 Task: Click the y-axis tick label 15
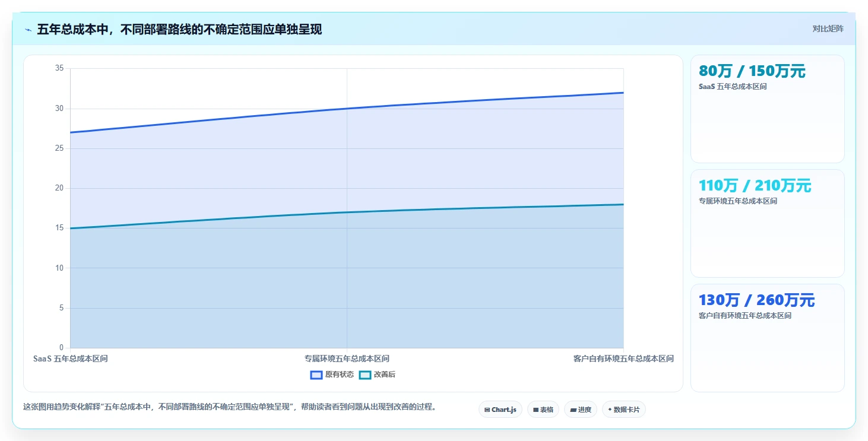click(x=59, y=228)
